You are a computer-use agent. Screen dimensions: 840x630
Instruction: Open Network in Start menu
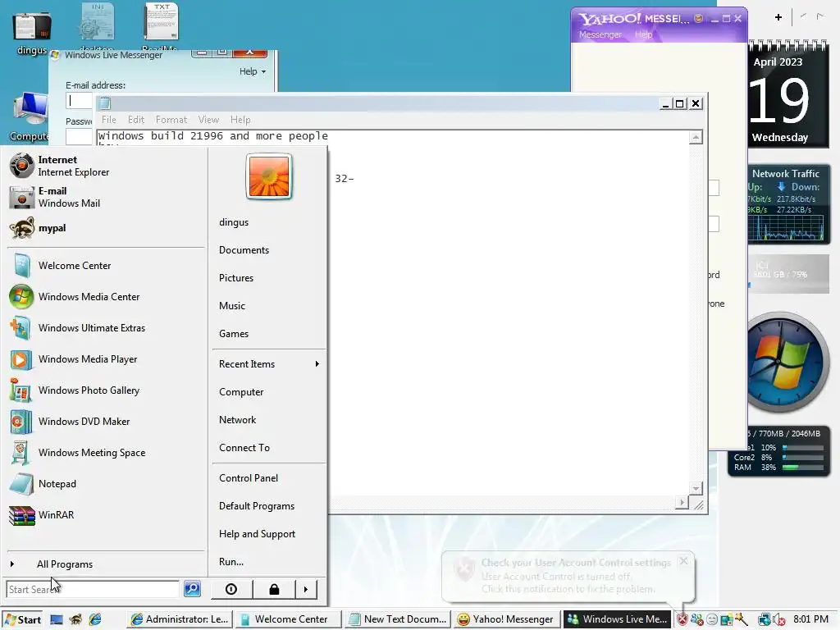tap(237, 420)
